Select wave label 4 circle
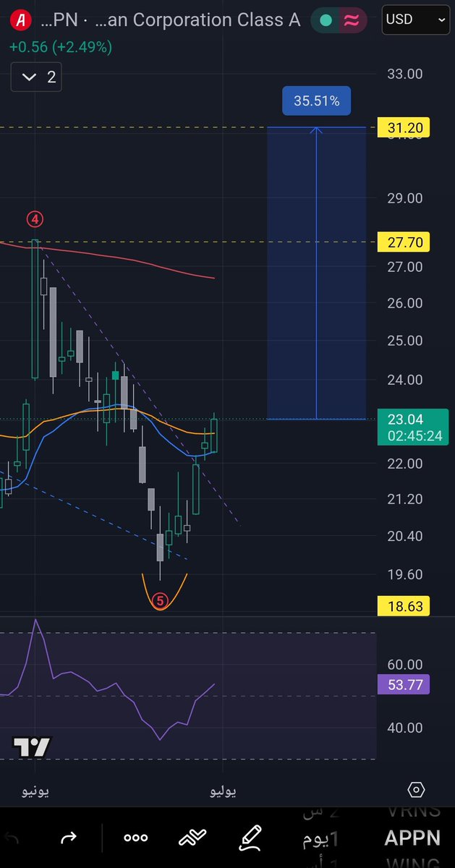Screen dimensions: 455x868 (x=35, y=219)
